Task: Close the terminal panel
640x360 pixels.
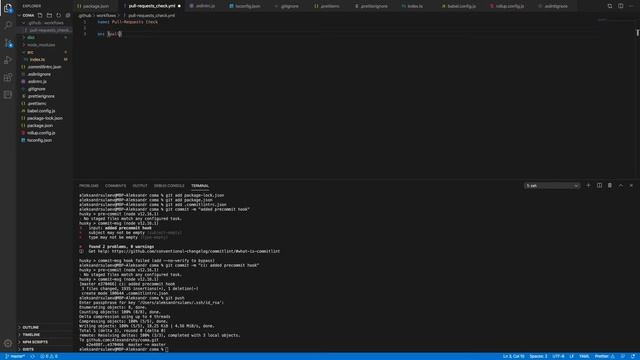Action: click(x=631, y=185)
